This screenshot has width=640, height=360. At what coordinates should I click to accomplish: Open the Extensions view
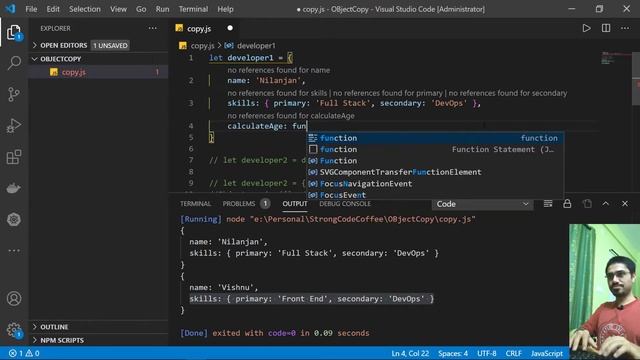click(14, 157)
